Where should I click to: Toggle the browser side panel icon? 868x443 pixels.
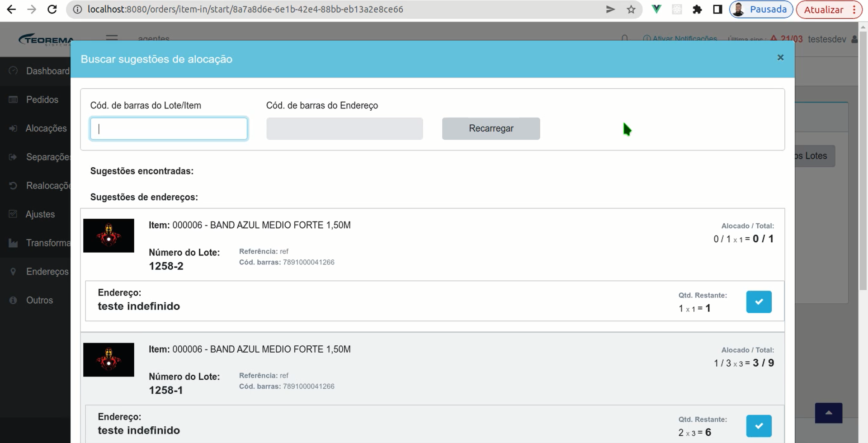pyautogui.click(x=717, y=9)
